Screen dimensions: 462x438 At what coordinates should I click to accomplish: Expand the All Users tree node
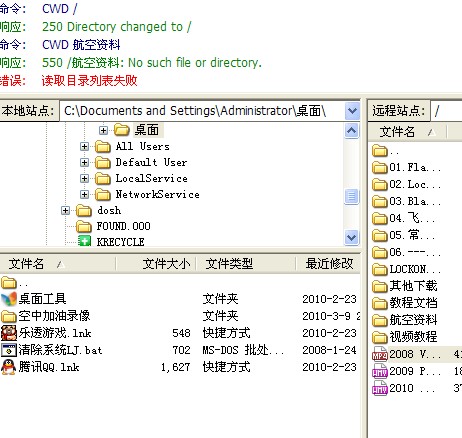point(84,146)
